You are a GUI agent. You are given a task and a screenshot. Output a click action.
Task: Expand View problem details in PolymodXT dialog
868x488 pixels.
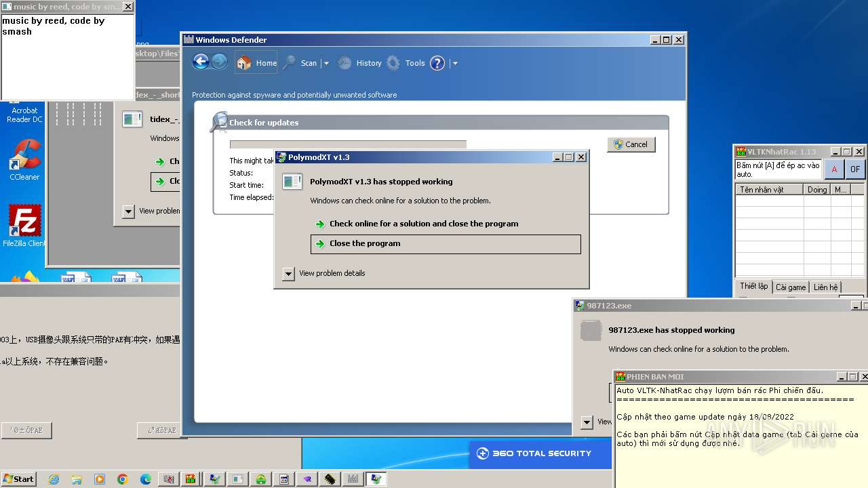pos(289,274)
